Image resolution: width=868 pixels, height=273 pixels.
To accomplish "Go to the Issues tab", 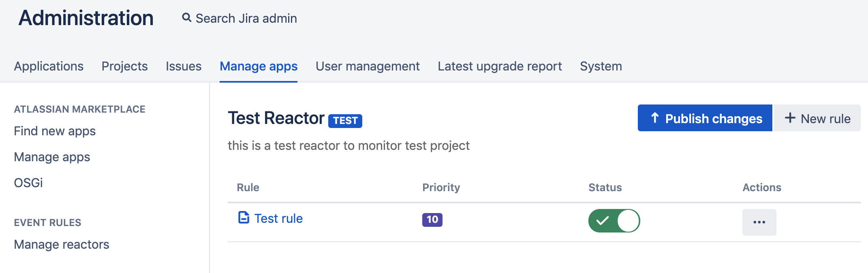I will tap(184, 66).
